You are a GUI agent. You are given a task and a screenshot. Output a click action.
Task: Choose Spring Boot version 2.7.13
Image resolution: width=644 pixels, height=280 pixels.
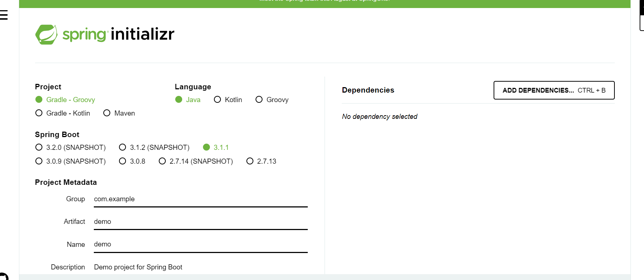pos(261,161)
